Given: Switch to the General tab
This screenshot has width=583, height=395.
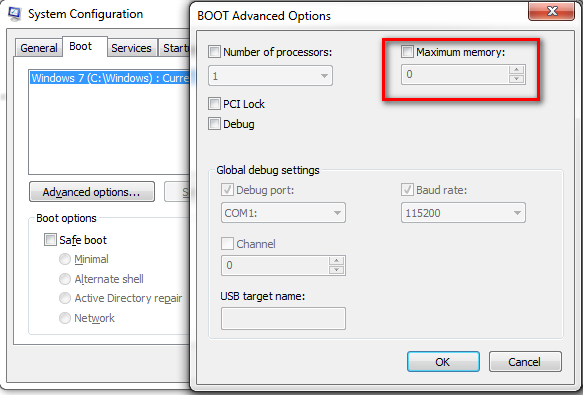Looking at the screenshot, I should pyautogui.click(x=38, y=48).
